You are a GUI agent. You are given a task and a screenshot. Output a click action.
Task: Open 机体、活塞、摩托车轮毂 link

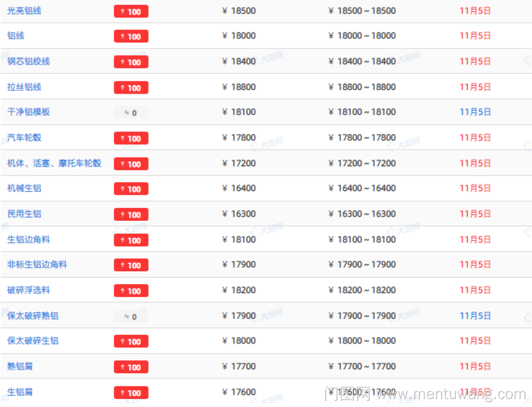pos(54,163)
